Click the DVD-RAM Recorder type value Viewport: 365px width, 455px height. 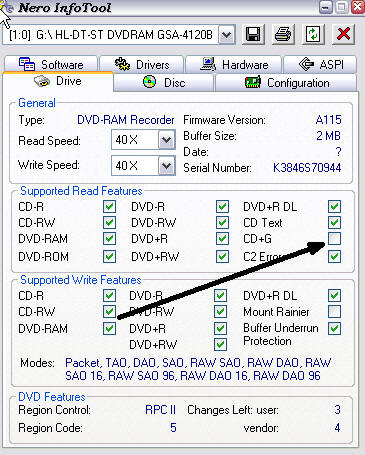[126, 120]
